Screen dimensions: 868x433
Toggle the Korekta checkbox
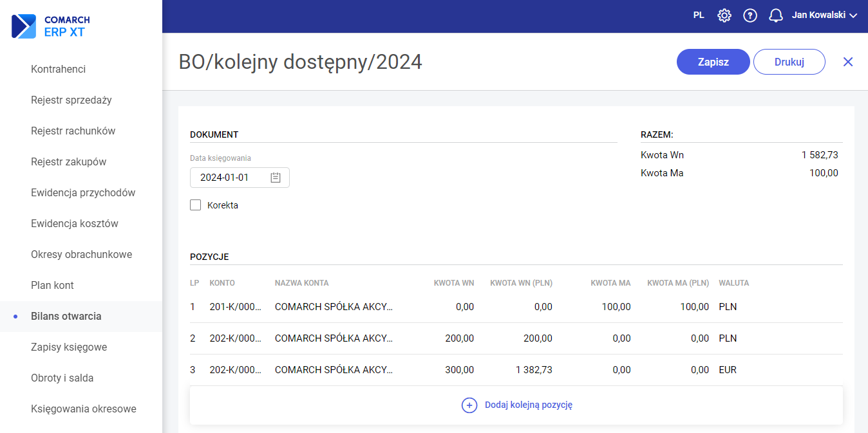pos(196,205)
